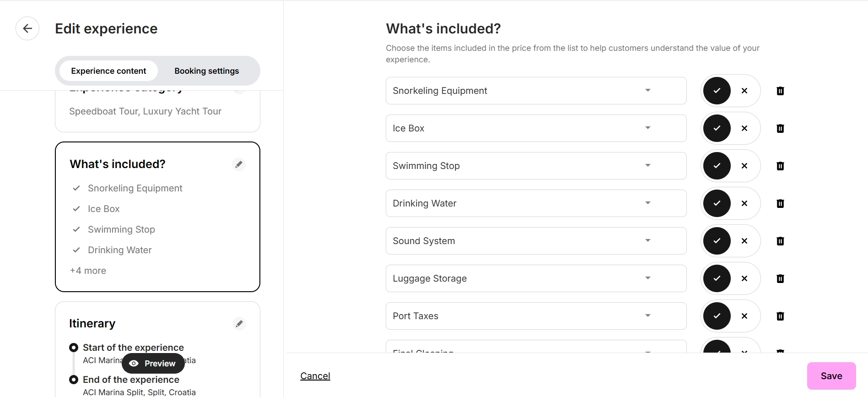Mark Drinking Water as not included (X)
The image size is (868, 397).
point(744,203)
